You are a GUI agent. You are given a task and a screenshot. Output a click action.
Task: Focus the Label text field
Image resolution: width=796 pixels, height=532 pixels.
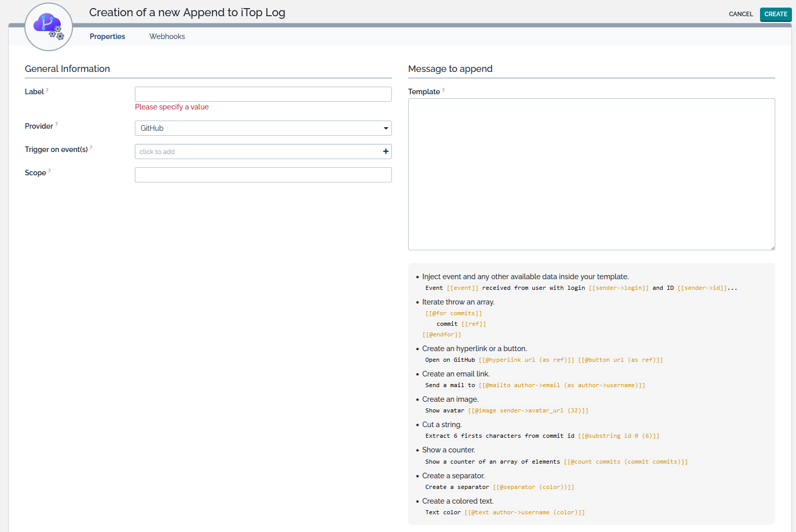click(x=263, y=94)
